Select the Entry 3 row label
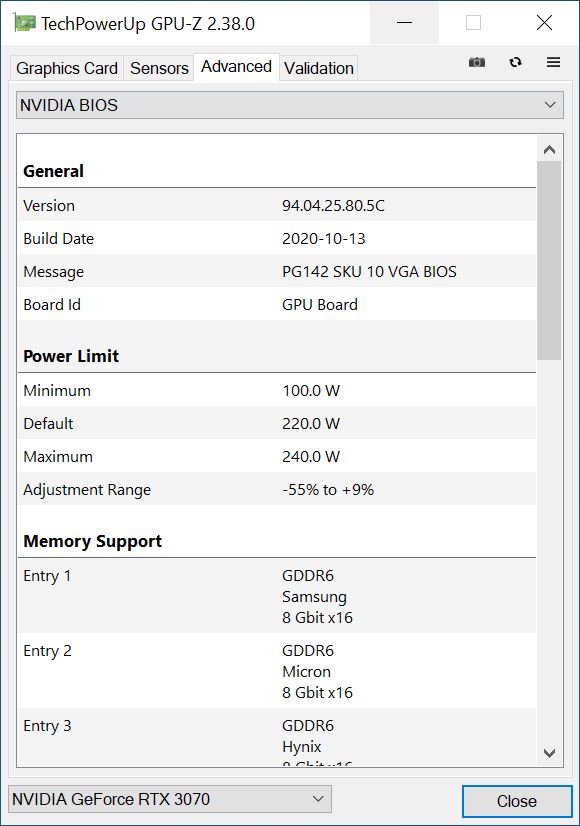 click(x=47, y=726)
